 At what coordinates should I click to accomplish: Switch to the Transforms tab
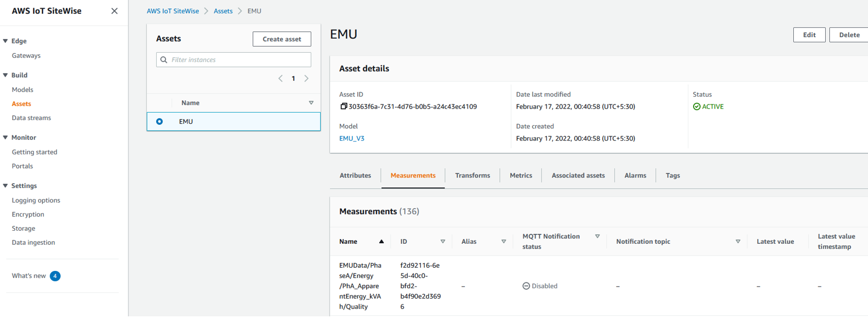(473, 176)
